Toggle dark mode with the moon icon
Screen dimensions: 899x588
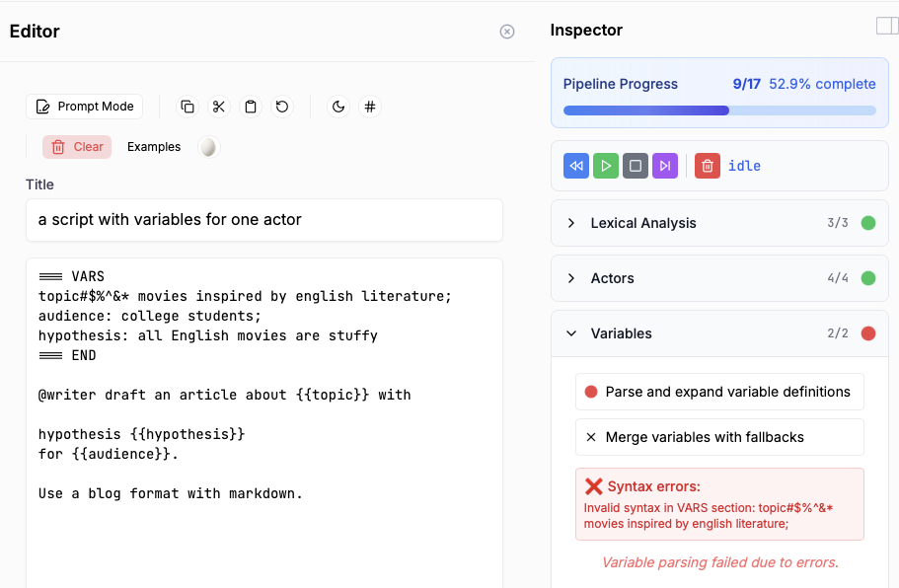pos(338,107)
